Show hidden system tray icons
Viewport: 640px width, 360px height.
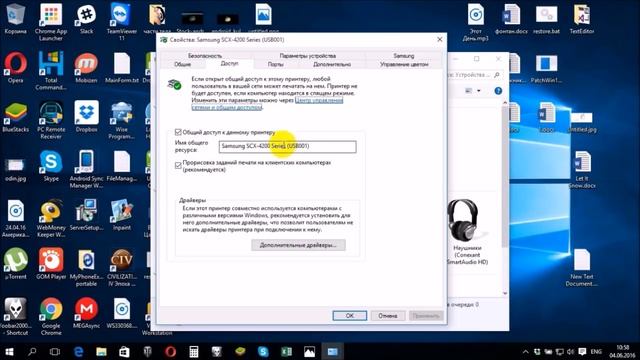(x=525, y=351)
